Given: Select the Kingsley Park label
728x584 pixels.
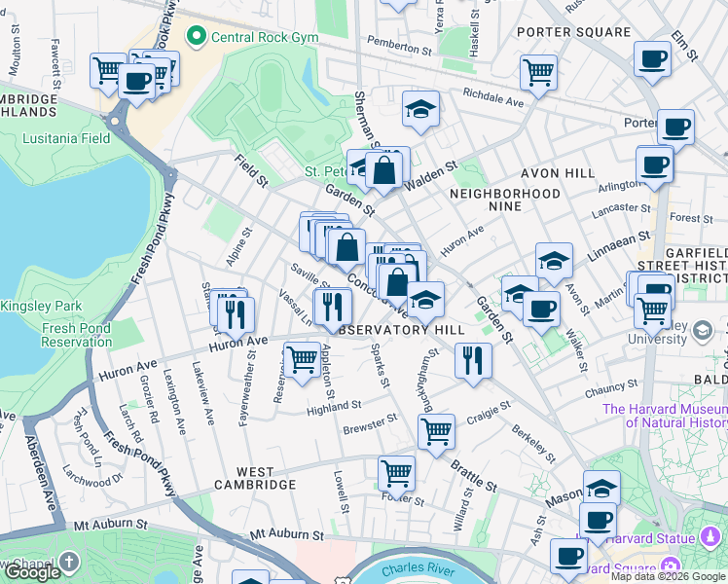Looking at the screenshot, I should (x=41, y=306).
